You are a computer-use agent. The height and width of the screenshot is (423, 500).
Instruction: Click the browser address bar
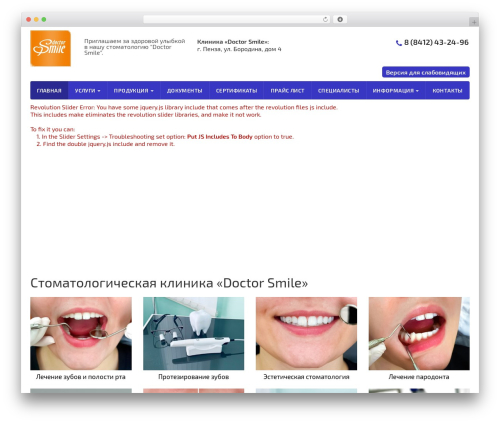coord(237,19)
